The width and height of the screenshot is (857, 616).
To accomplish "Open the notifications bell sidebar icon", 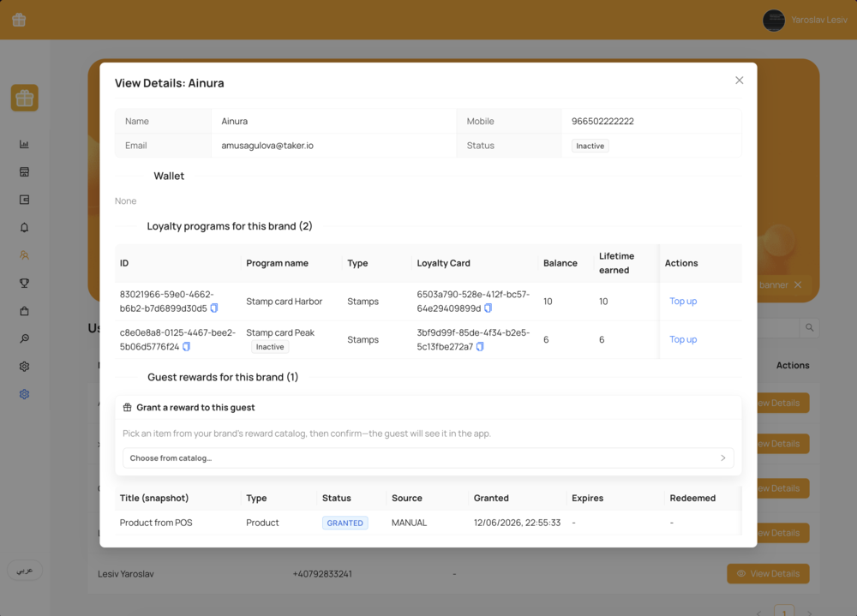I will tap(24, 227).
